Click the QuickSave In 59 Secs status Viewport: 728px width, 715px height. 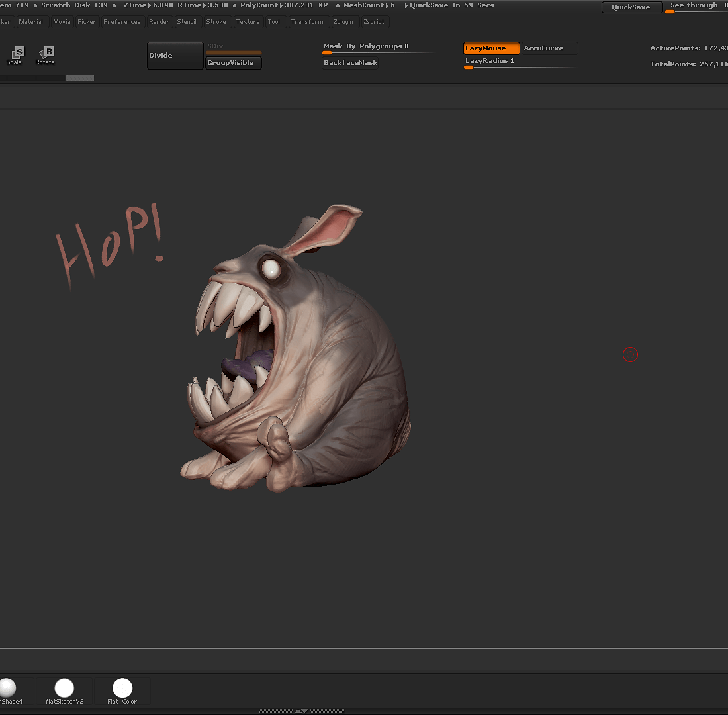point(449,5)
